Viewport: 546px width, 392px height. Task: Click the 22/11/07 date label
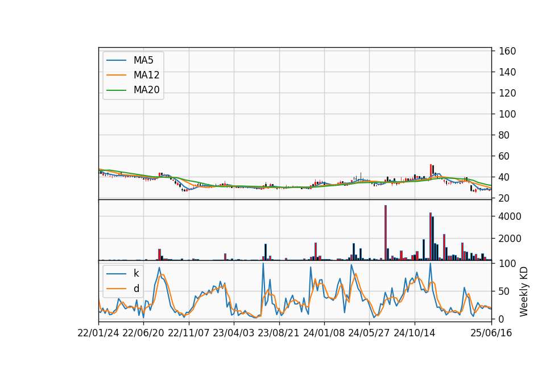click(189, 333)
